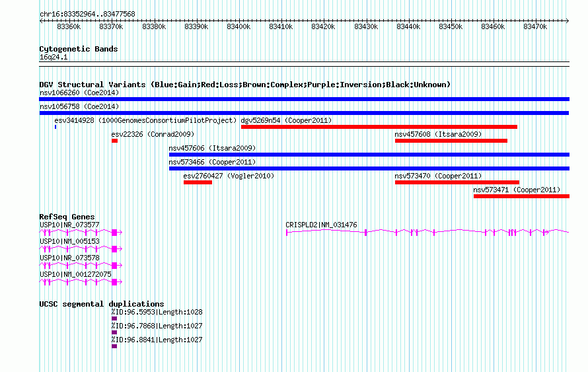The image size is (588, 372).
Task: Select the CRISPLD2|NM_031476 transcript label
Action: coord(321,225)
